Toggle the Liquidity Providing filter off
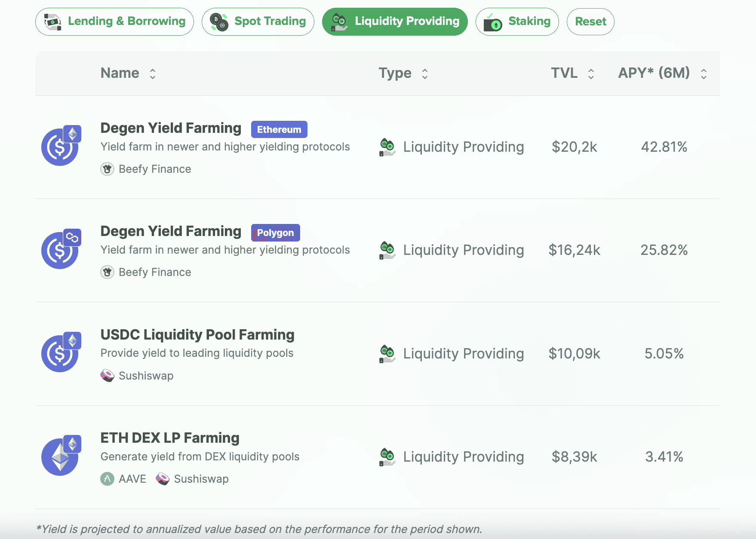The height and width of the screenshot is (539, 756). pos(394,21)
